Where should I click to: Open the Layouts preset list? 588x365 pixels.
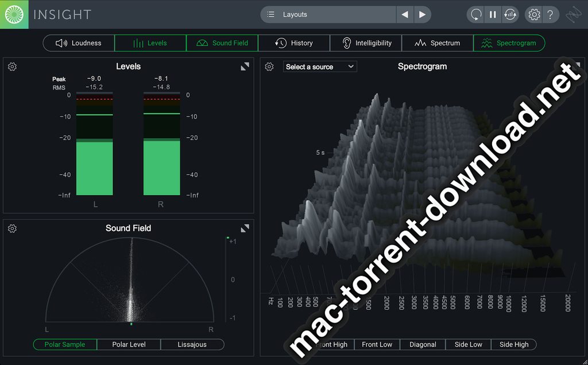(328, 15)
